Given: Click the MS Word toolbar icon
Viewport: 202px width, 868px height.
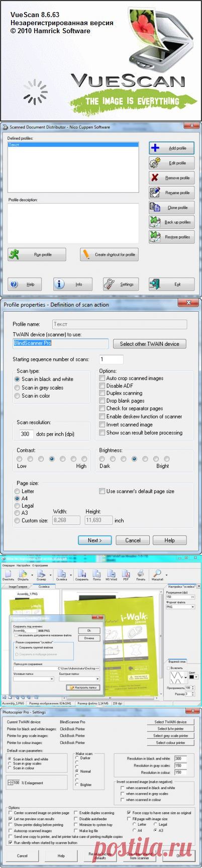Looking at the screenshot, I should pos(111,575).
